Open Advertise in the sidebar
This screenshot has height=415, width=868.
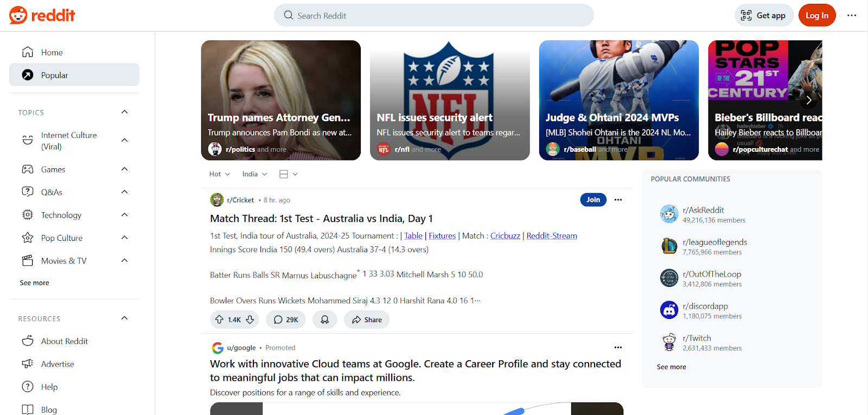pos(74,363)
